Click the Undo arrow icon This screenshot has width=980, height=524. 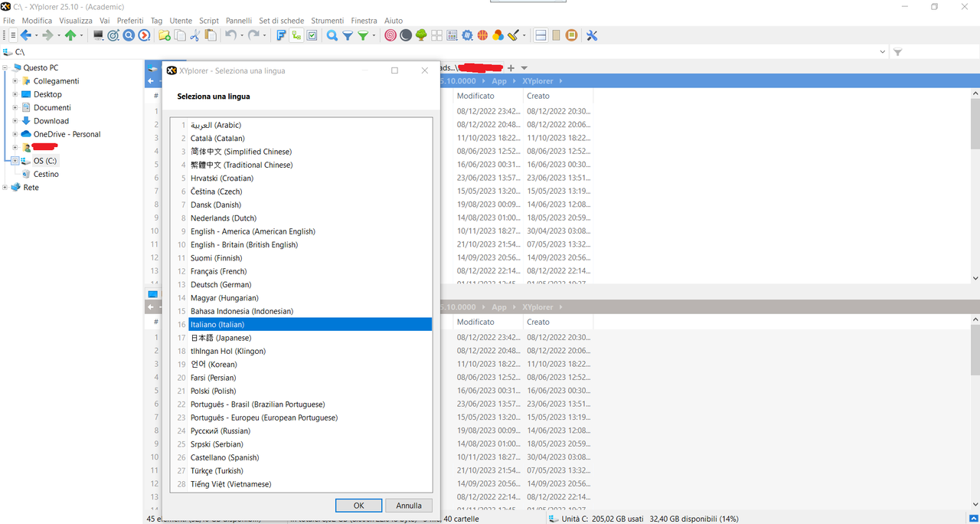tap(230, 35)
